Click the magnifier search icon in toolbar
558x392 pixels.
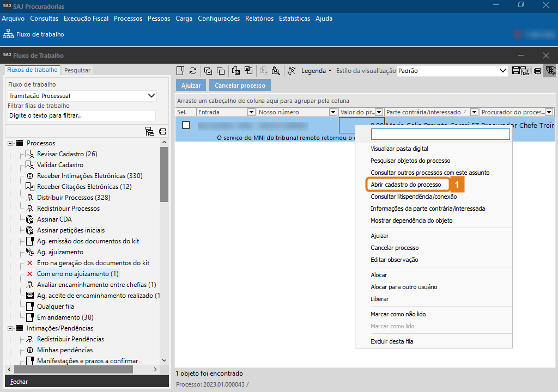276,71
